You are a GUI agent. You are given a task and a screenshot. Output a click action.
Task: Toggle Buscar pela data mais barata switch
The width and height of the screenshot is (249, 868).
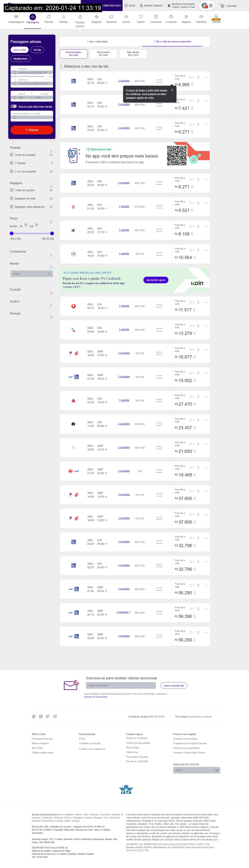[x=13, y=106]
